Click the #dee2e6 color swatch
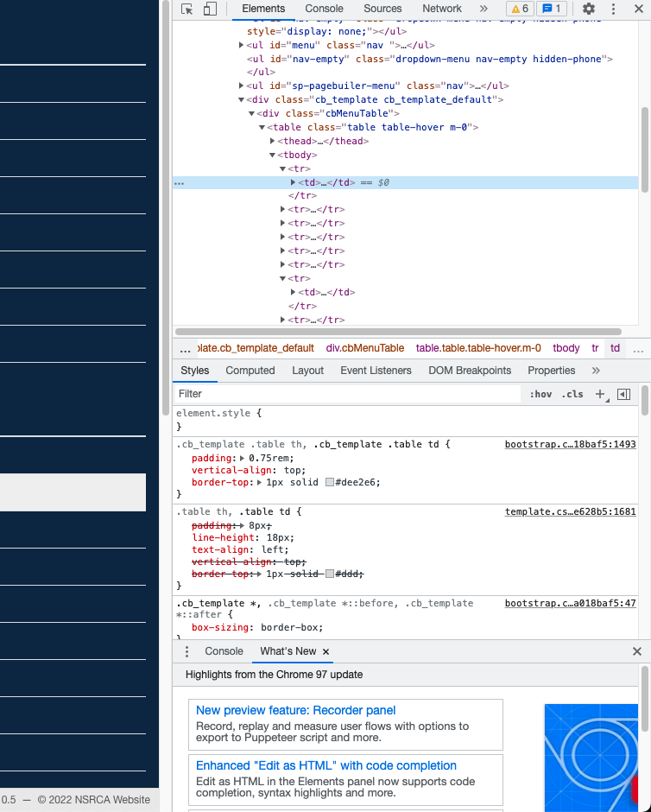The image size is (651, 812). coord(330,483)
